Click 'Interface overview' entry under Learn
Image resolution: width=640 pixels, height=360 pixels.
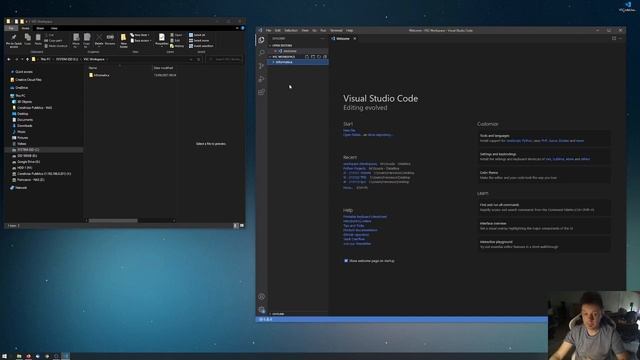(544, 226)
